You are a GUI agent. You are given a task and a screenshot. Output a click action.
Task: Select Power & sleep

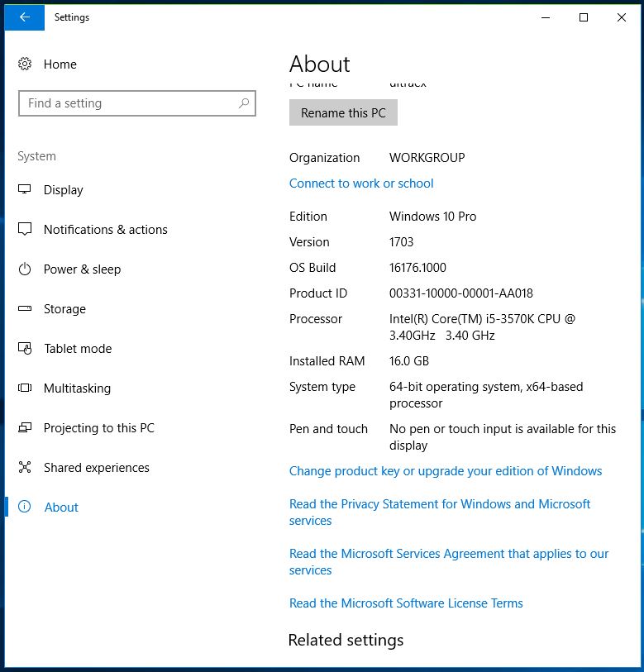pos(83,269)
